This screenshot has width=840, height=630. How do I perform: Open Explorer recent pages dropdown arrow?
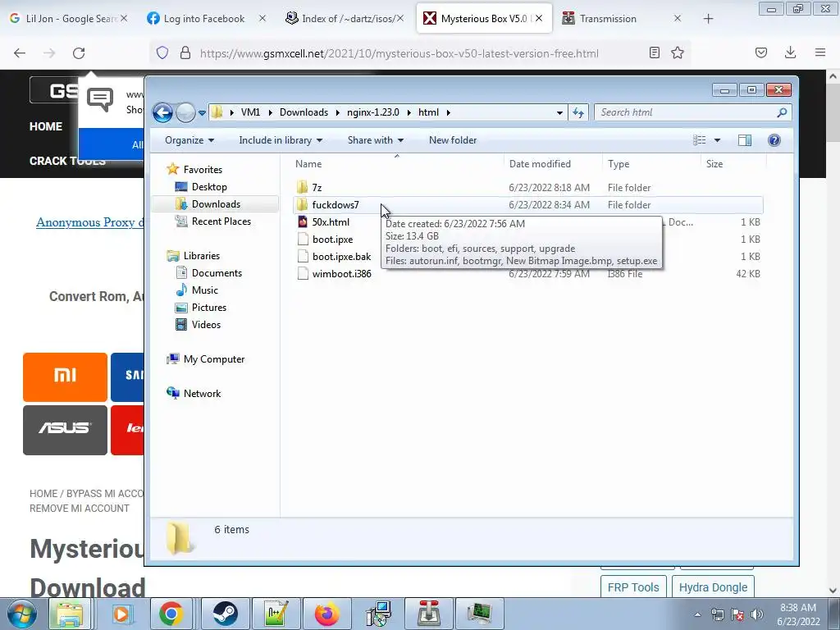[x=202, y=113]
